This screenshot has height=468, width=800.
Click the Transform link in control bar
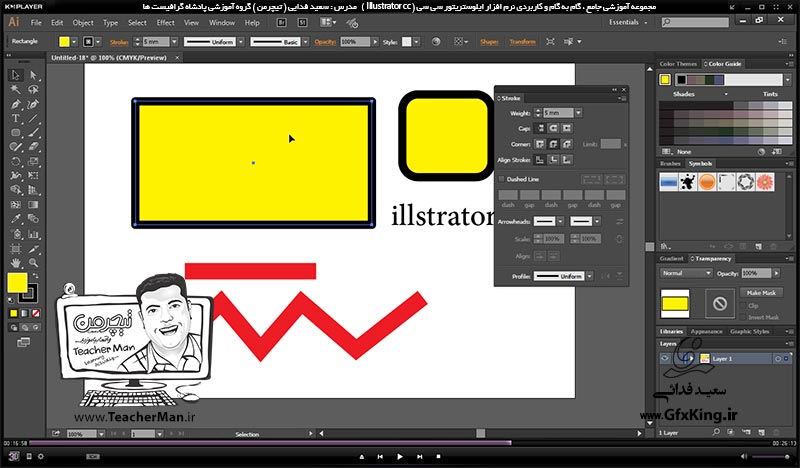522,42
